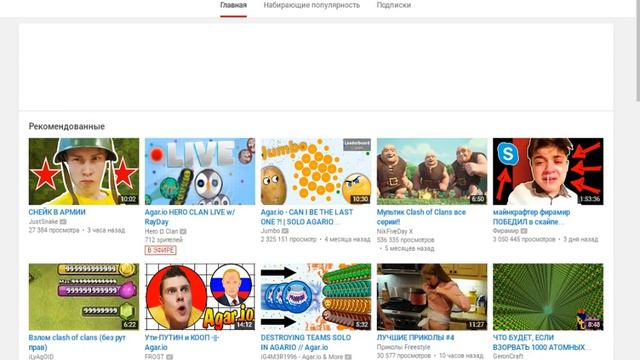Open СНЕЙК В АРМИИ video thumbnail
Viewport: 640px width, 360px height.
[84, 171]
